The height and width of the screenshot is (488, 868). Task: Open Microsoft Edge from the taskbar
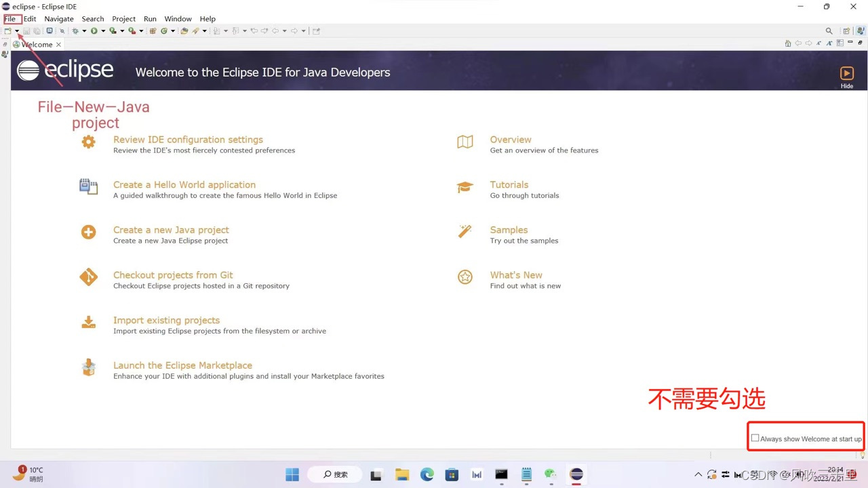(x=427, y=474)
